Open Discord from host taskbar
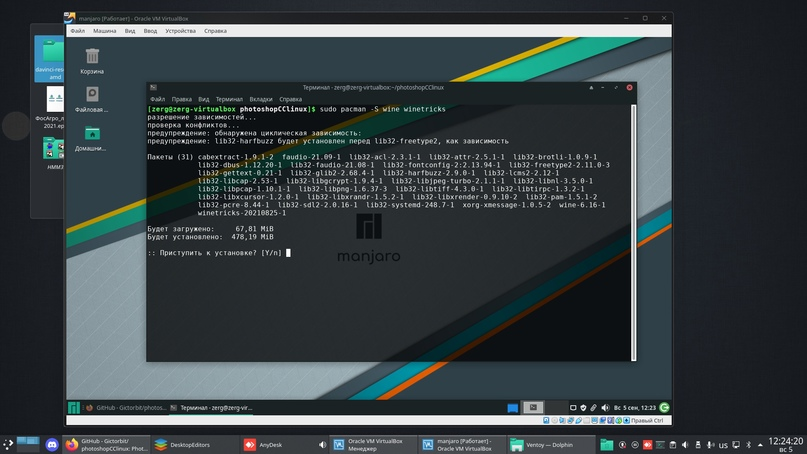The width and height of the screenshot is (807, 454). pos(52,445)
